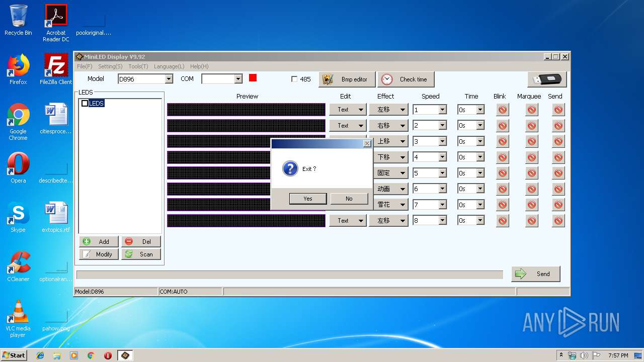
Task: Click the large Send button
Action: 536,274
